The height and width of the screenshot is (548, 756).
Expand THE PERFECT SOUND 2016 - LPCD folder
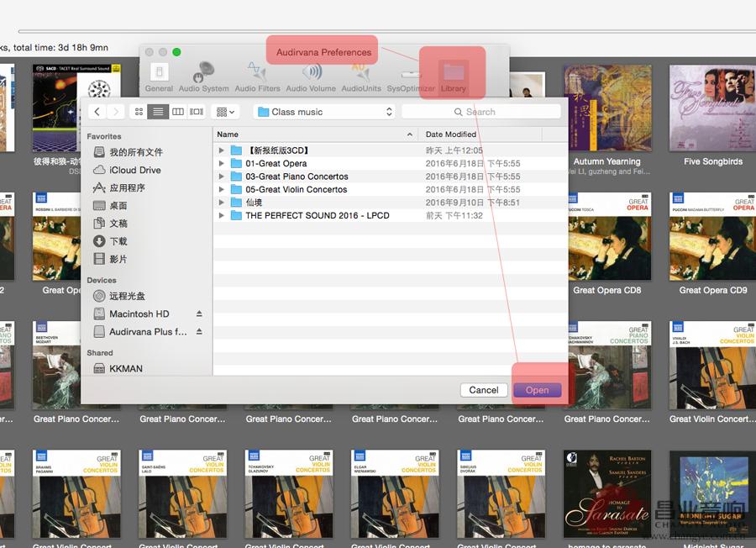(222, 216)
